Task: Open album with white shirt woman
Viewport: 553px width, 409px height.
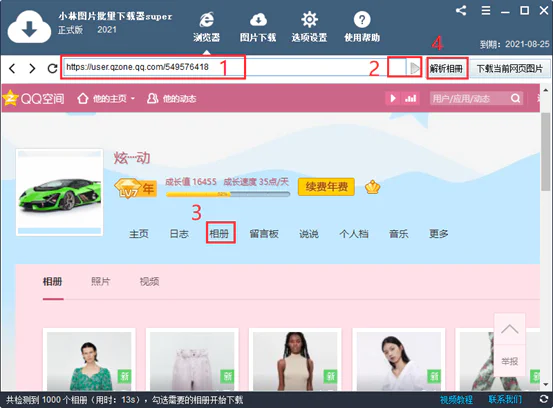Action: point(399,360)
